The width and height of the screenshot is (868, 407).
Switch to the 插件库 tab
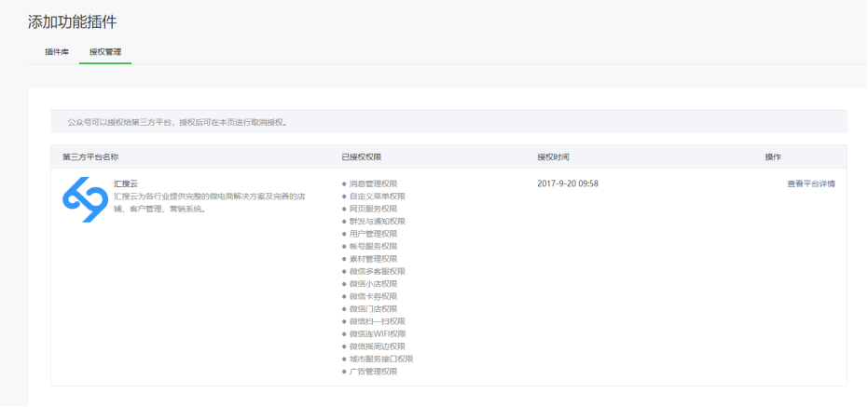tap(57, 52)
